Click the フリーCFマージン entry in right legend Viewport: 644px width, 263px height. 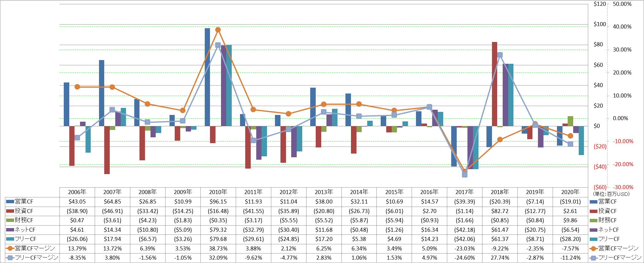pyautogui.click(x=615, y=258)
